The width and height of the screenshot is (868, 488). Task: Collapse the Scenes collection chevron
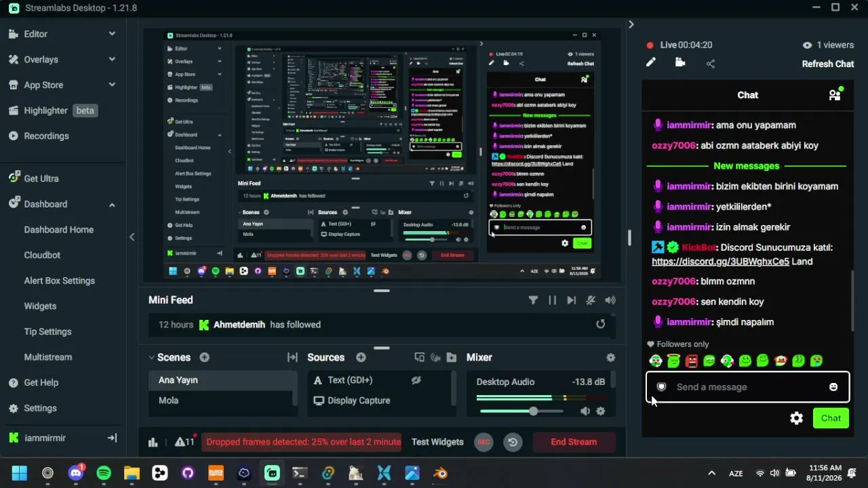point(152,357)
